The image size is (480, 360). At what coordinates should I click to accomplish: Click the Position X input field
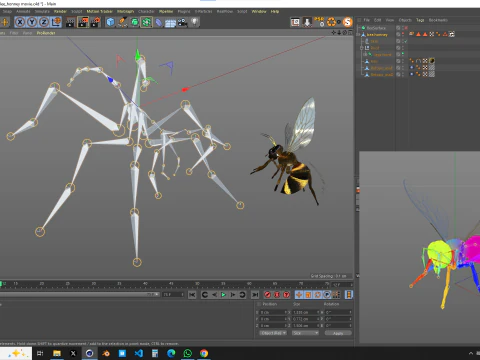pyautogui.click(x=273, y=312)
